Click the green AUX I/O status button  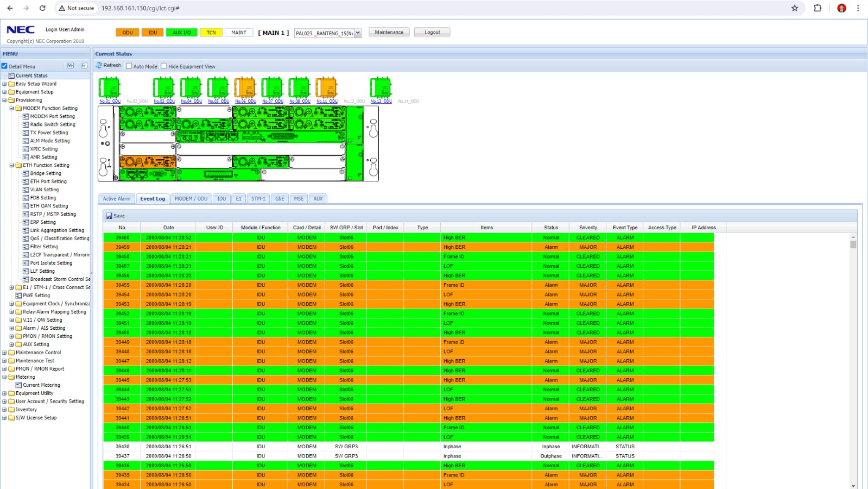[x=182, y=33]
